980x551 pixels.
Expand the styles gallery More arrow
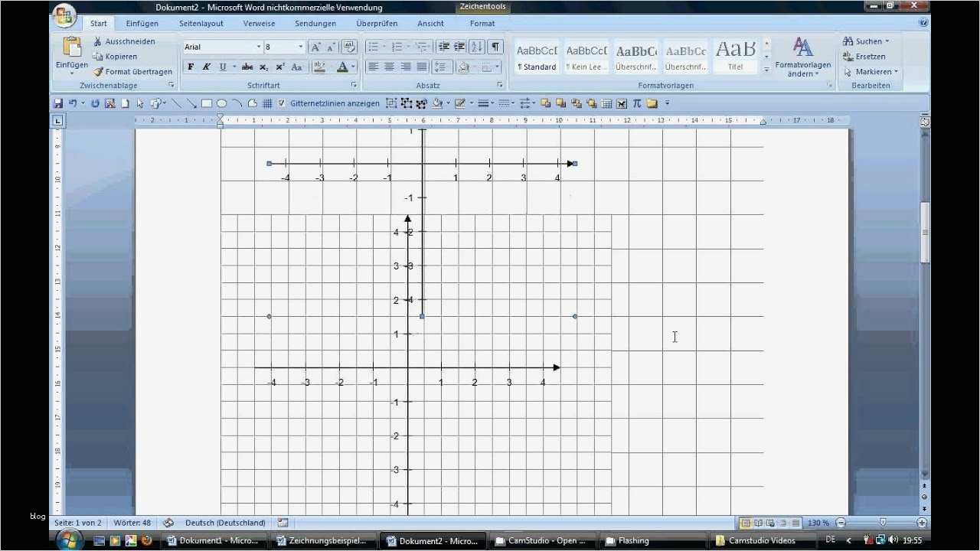coord(766,69)
